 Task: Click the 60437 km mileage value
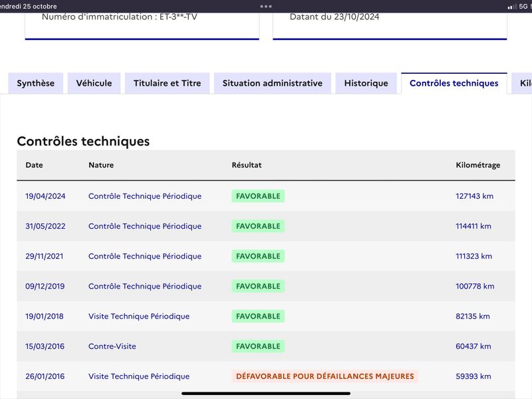[473, 346]
